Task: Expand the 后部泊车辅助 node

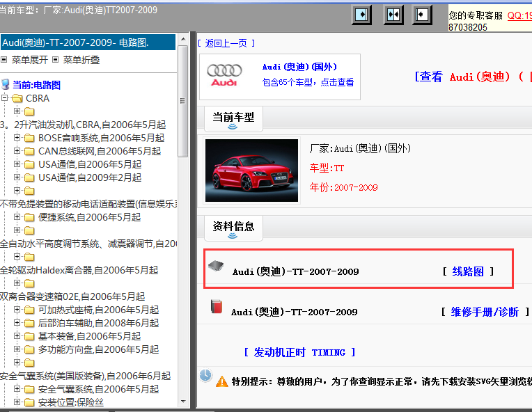Action: point(17,322)
